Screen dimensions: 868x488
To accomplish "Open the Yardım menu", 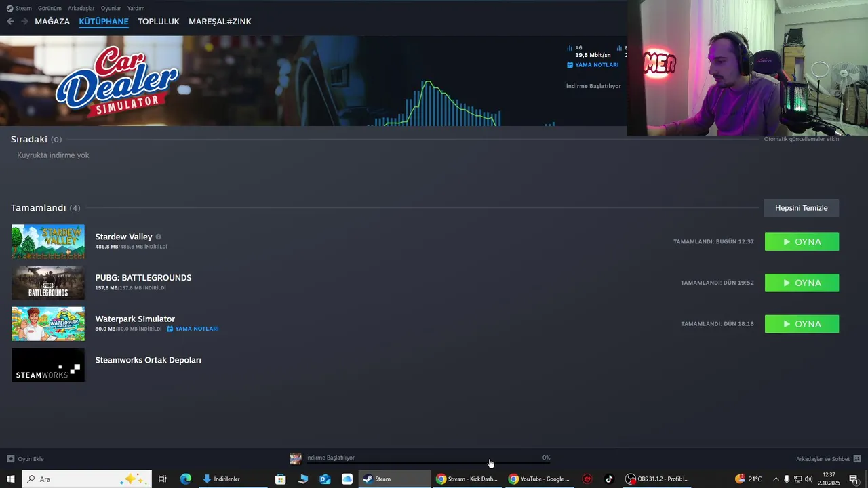I will point(136,8).
